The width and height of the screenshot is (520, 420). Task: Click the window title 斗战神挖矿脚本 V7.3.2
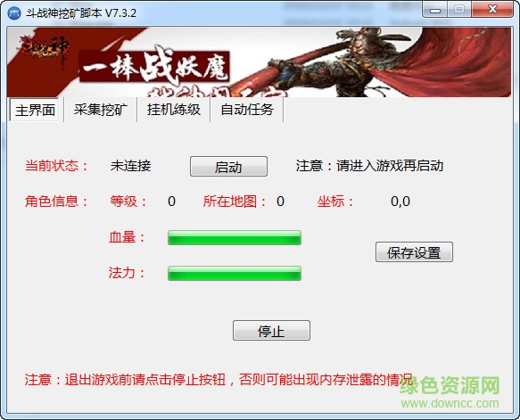click(x=81, y=13)
